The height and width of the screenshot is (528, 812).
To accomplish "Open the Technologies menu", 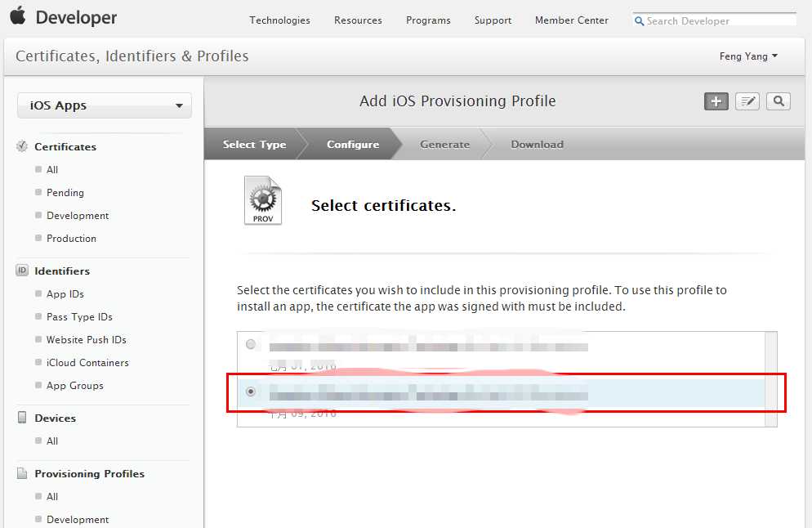I will (x=279, y=20).
